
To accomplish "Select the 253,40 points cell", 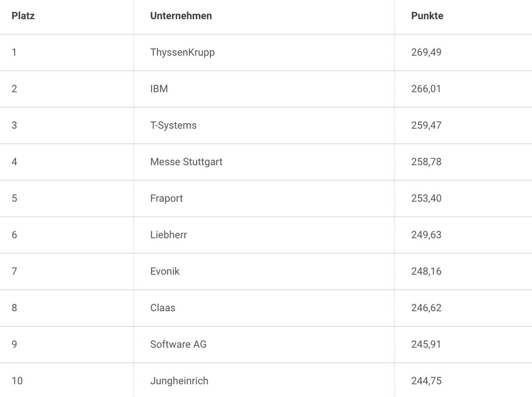I will tap(426, 198).
